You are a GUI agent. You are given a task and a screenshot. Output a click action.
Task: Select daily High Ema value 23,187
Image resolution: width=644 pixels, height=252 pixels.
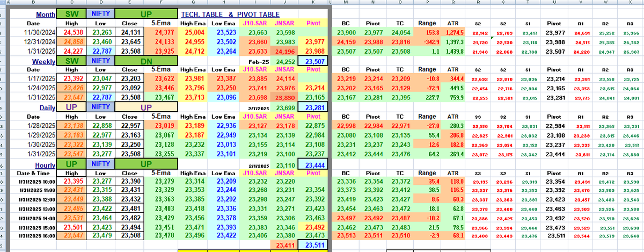[193, 135]
